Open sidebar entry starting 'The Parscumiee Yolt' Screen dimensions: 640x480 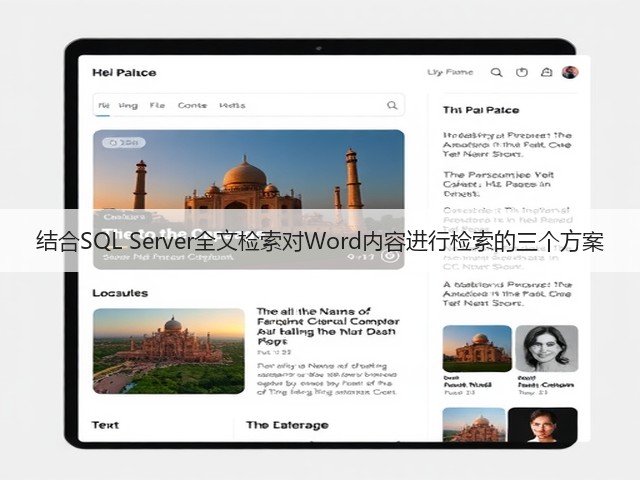pos(498,184)
